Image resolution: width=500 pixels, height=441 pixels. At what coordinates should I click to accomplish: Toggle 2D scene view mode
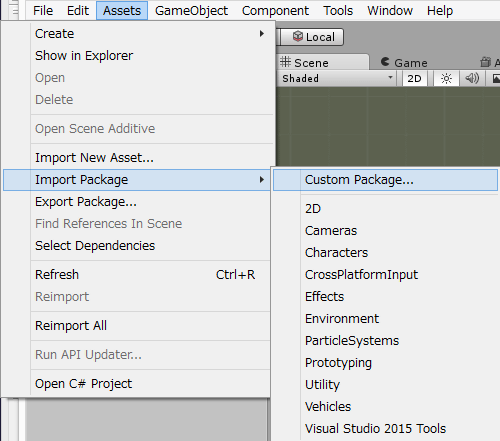coord(414,79)
